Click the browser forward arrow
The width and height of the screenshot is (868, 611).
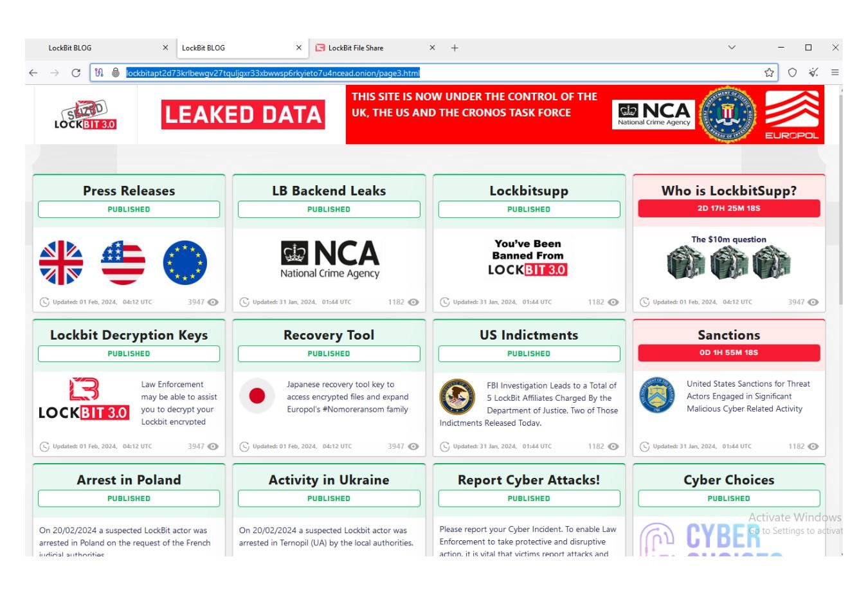click(x=55, y=73)
